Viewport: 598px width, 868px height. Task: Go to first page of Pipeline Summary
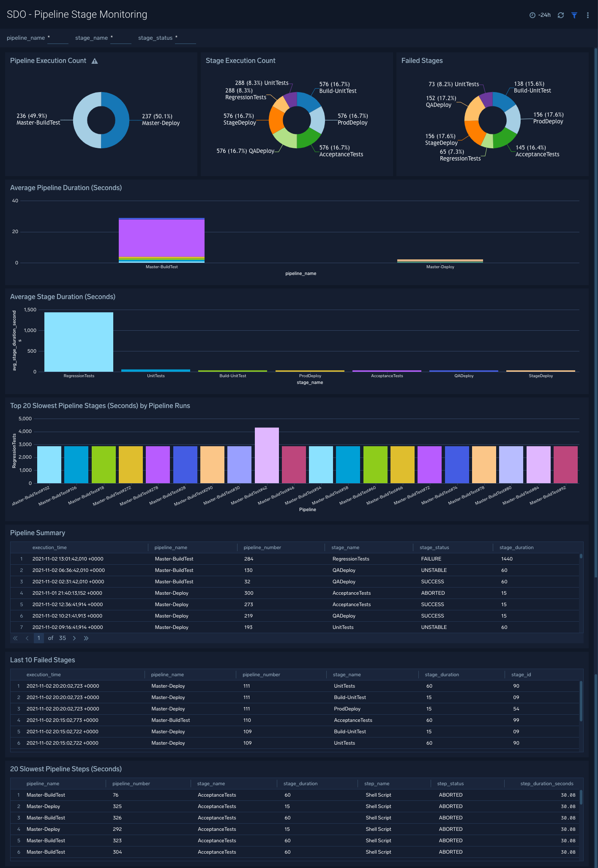pos(15,638)
